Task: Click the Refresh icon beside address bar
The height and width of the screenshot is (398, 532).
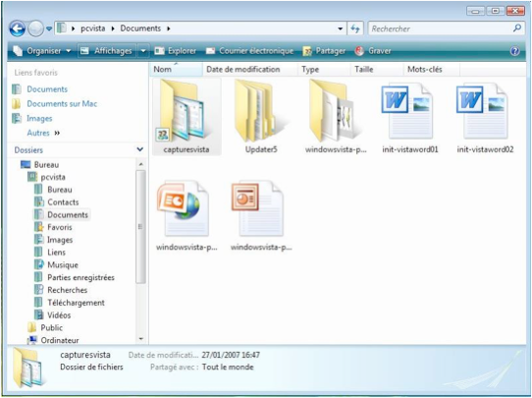Action: 355,28
